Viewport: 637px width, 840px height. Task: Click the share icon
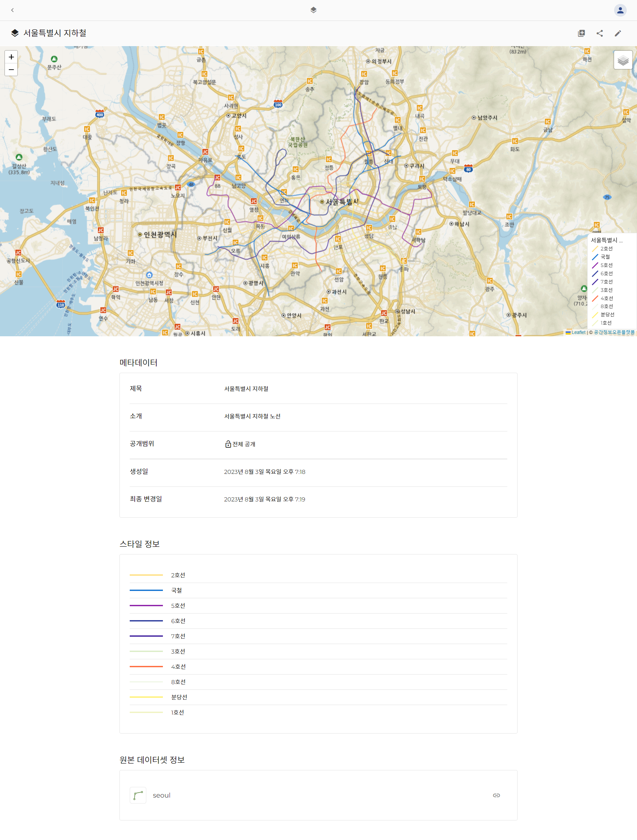click(x=600, y=33)
